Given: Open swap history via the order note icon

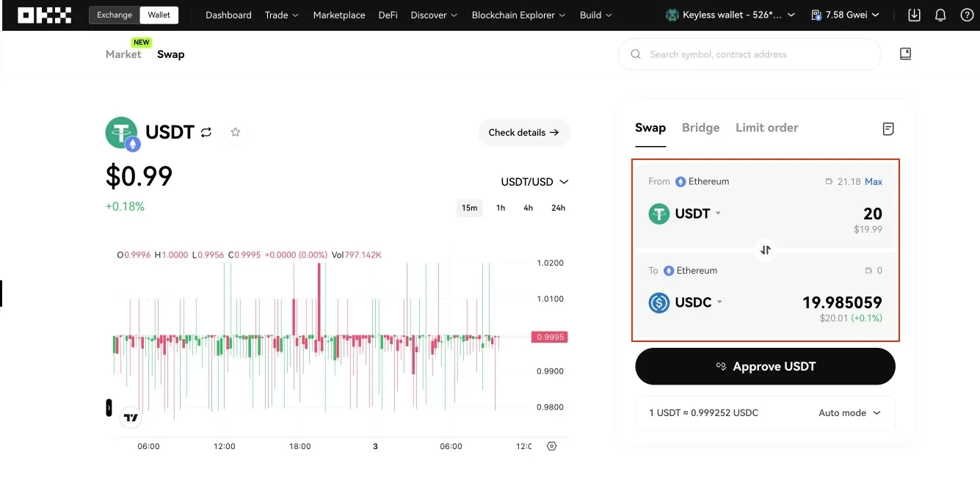Looking at the screenshot, I should [x=888, y=128].
